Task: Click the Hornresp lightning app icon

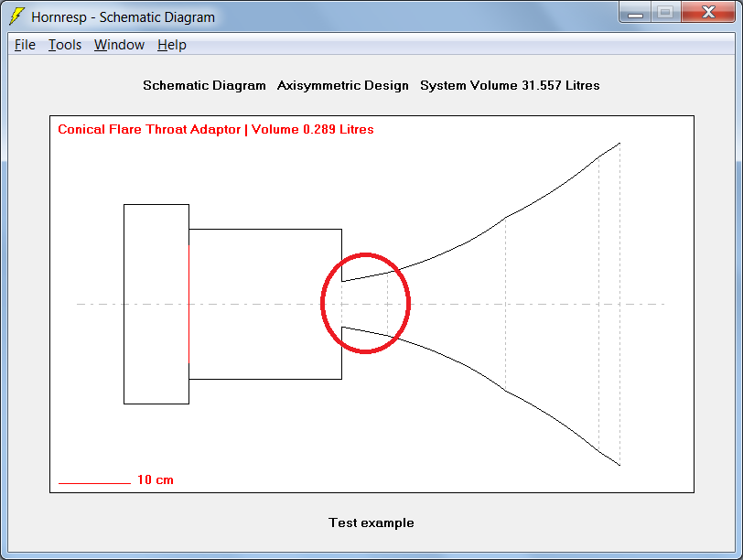Action: (17, 16)
